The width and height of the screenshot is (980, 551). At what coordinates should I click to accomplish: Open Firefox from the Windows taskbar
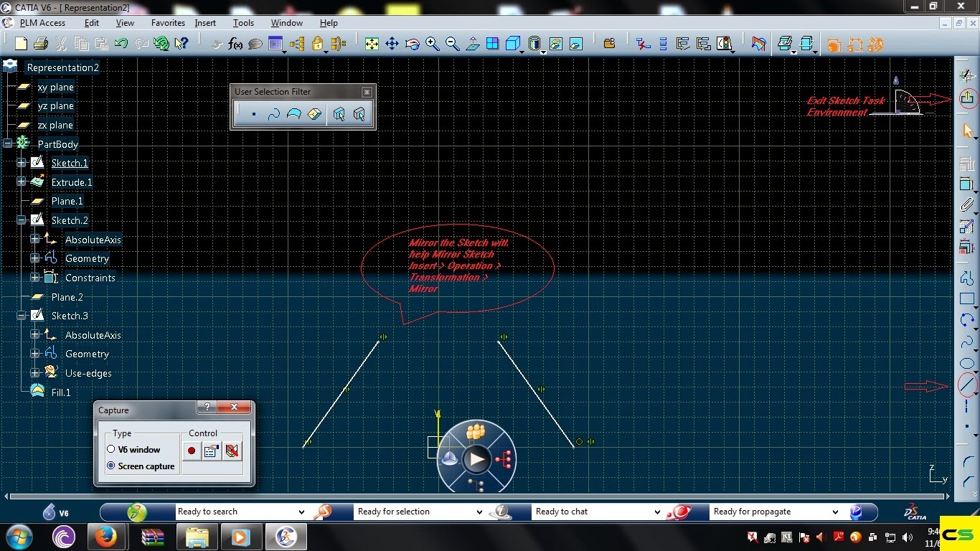108,536
